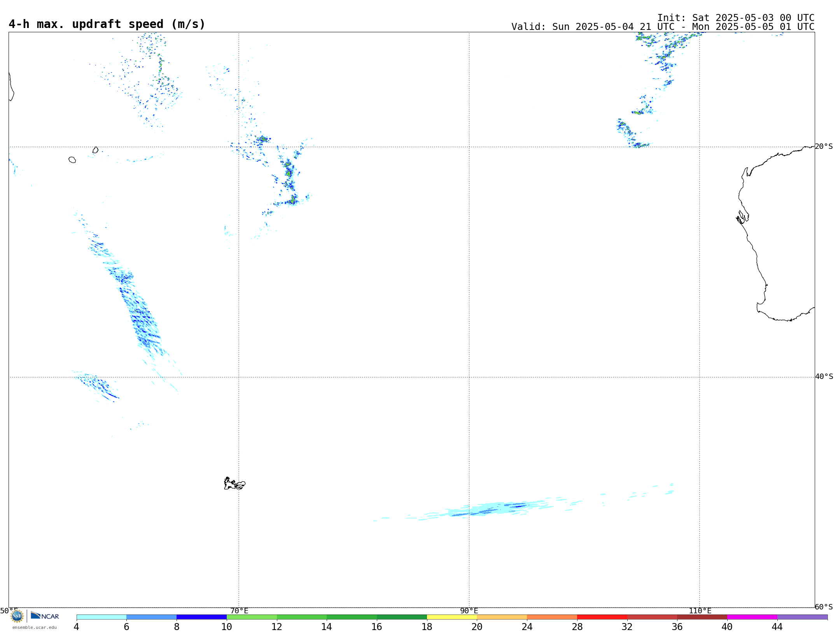
Task: Select the magenta 40-44 color swatch
Action: pos(752,617)
